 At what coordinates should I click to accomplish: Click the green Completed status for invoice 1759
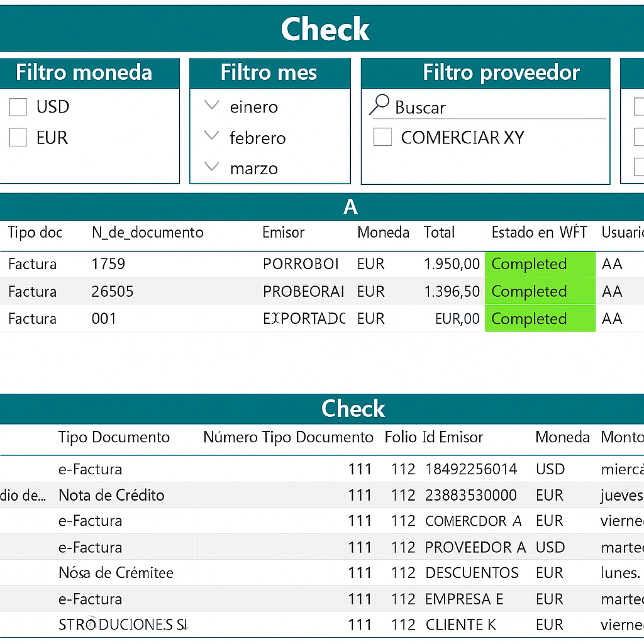click(x=540, y=264)
